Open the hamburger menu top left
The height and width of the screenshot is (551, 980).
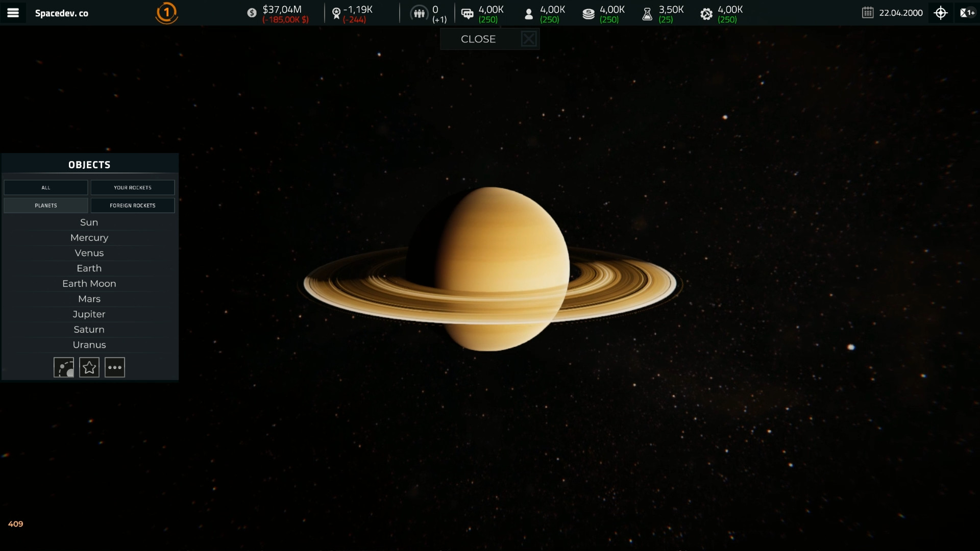point(14,13)
